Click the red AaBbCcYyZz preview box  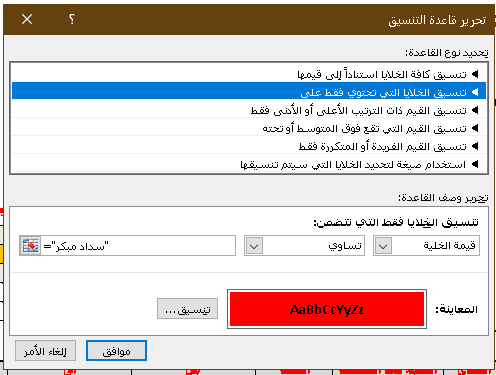(x=327, y=309)
